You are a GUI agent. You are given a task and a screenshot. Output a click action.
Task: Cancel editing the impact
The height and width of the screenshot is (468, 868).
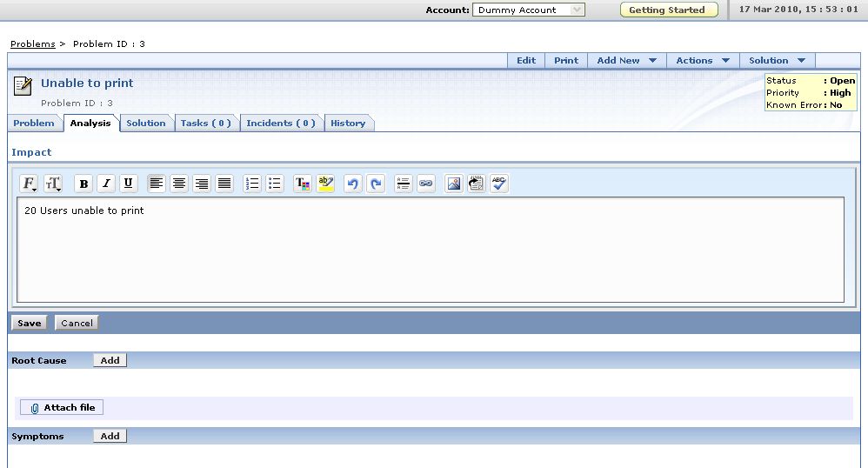tap(77, 323)
